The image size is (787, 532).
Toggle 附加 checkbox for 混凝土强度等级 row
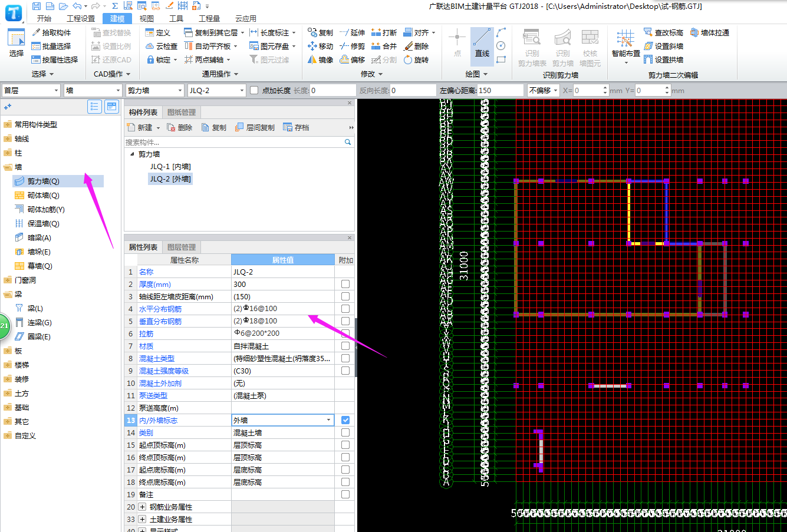click(345, 371)
